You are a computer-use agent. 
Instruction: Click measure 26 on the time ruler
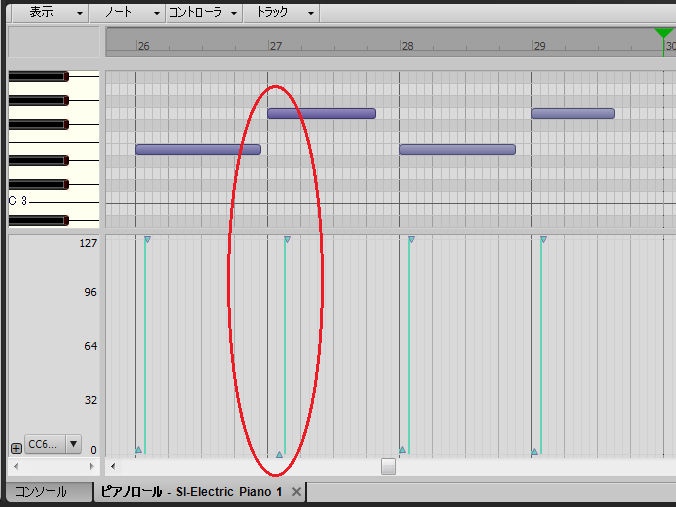144,46
